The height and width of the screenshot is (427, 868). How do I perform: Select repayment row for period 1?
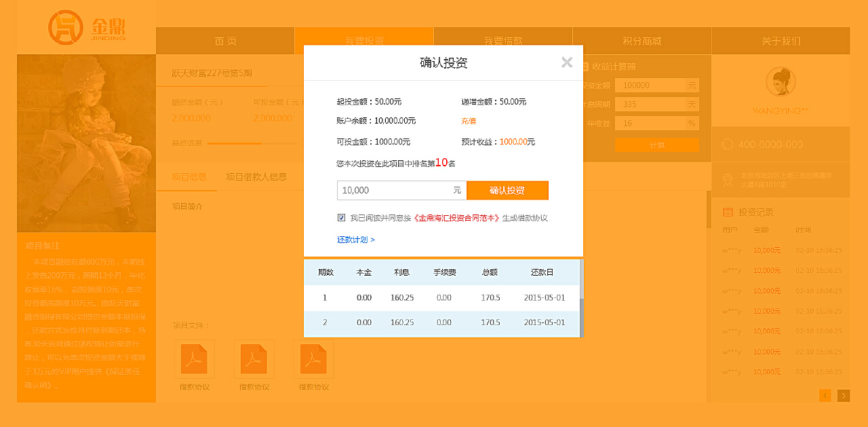tap(441, 298)
